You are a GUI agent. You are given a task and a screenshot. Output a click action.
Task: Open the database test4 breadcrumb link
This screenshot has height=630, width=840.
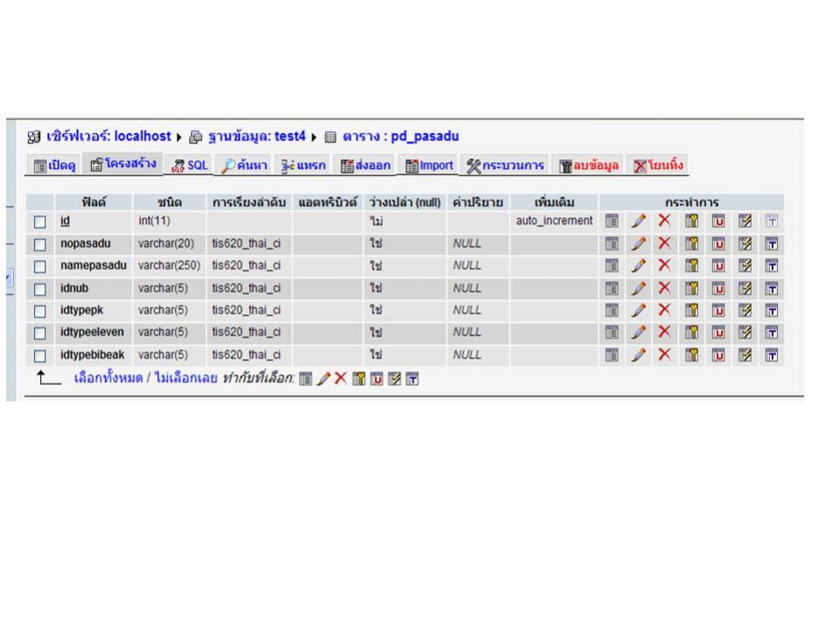pyautogui.click(x=256, y=136)
